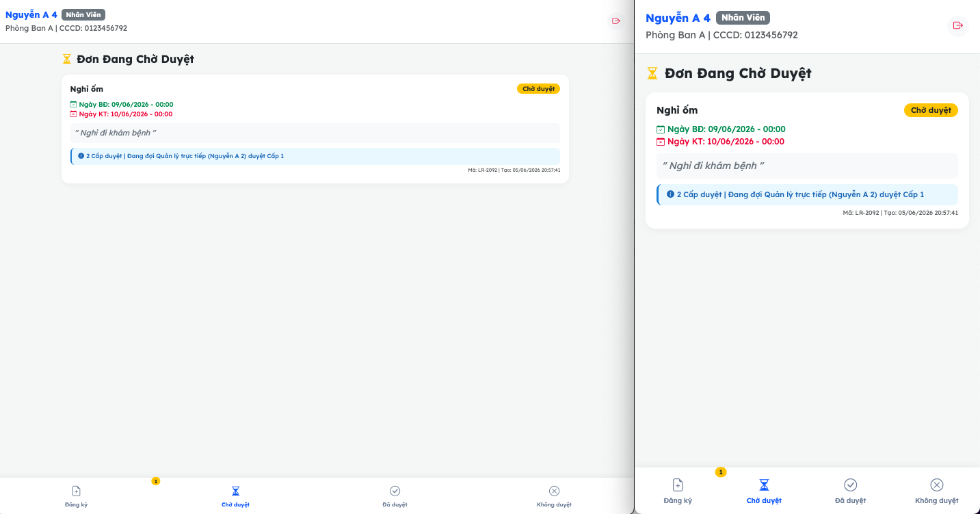Image resolution: width=980 pixels, height=514 pixels.
Task: Click the hourglass icon beside right window heading
Action: click(x=652, y=73)
